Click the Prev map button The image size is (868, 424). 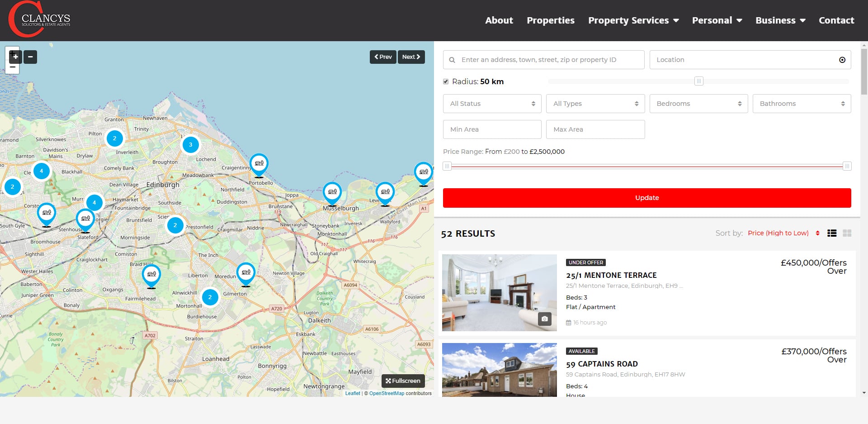point(383,57)
